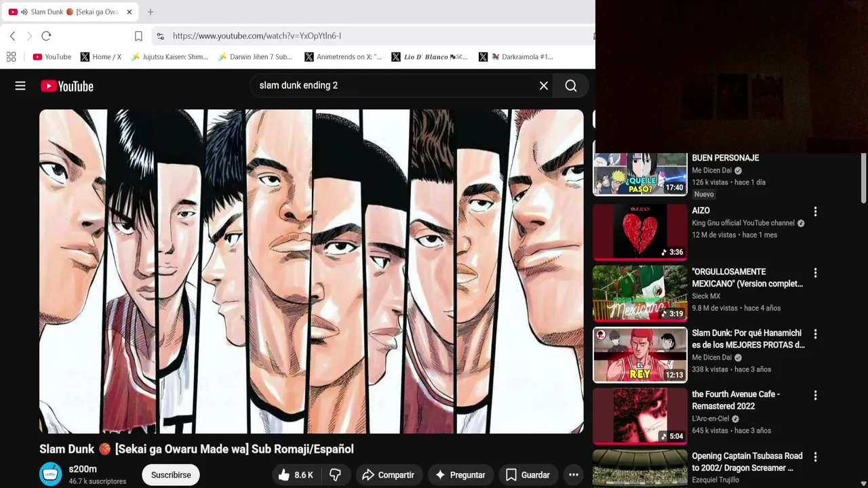This screenshot has width=868, height=488.
Task: Select the Slam Dunk video tab
Action: [70, 12]
